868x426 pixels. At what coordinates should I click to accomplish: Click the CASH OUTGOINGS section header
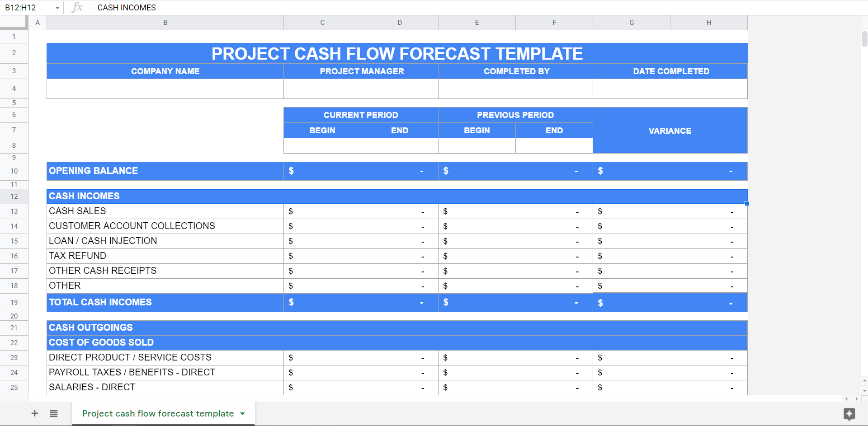(x=397, y=328)
